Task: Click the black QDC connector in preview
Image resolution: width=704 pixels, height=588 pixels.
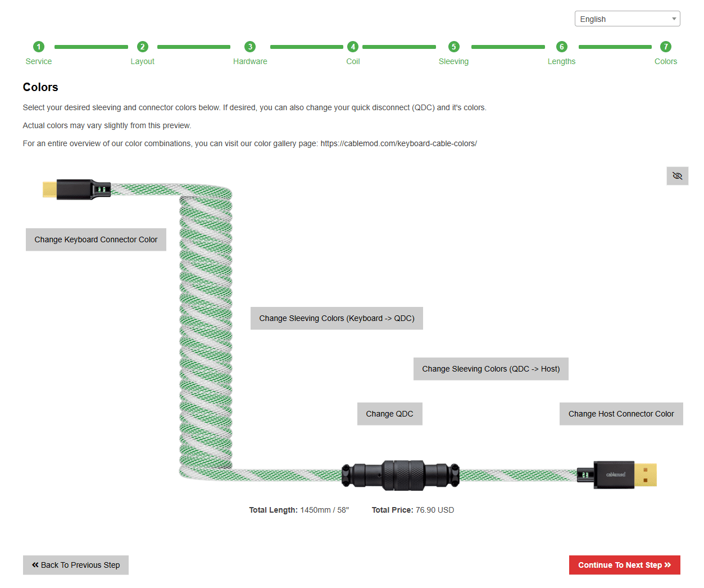Action: pyautogui.click(x=401, y=476)
